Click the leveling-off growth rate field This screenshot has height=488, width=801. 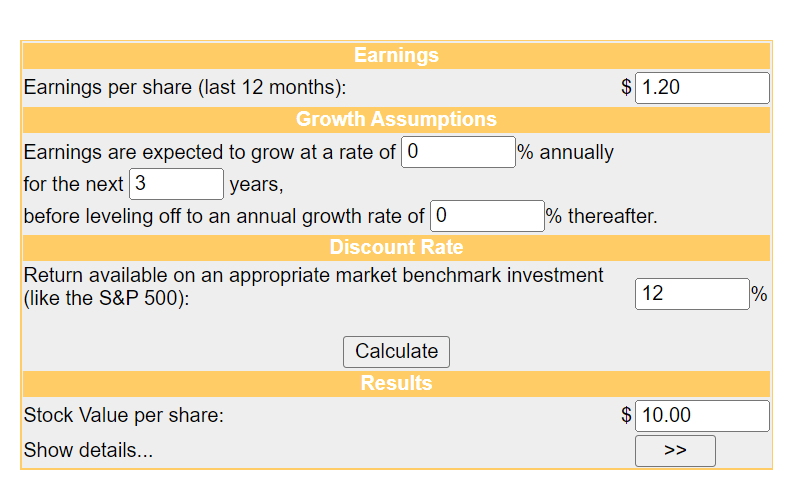[x=487, y=216]
